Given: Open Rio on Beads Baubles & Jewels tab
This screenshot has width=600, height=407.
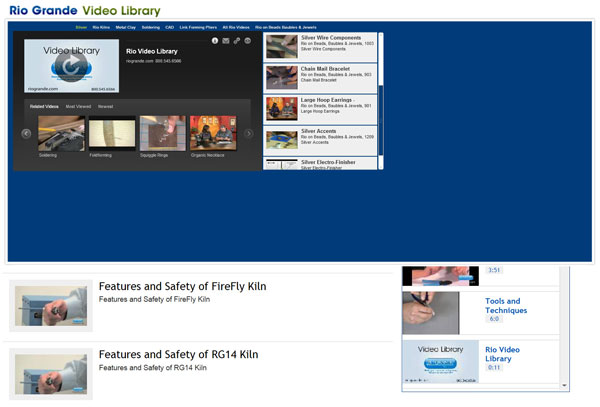Looking at the screenshot, I should pos(286,27).
